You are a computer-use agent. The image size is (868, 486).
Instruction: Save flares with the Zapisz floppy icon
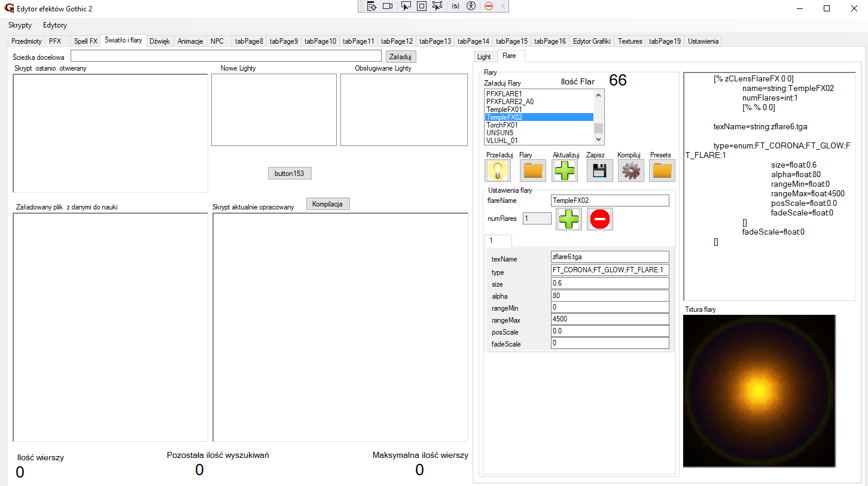click(x=598, y=171)
